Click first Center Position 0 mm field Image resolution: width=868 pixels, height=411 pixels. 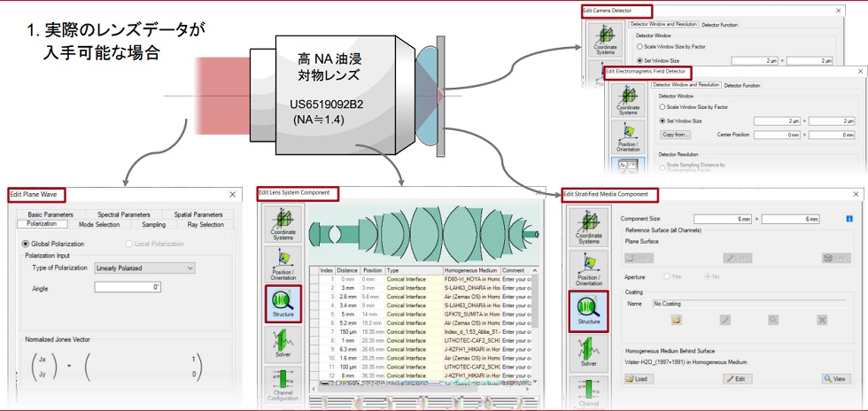coord(778,135)
